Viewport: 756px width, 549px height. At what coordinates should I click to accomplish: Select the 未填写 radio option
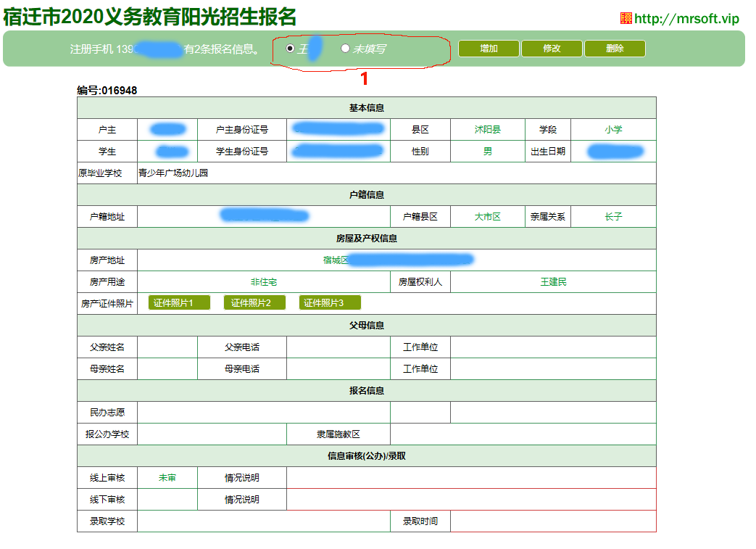pos(345,49)
